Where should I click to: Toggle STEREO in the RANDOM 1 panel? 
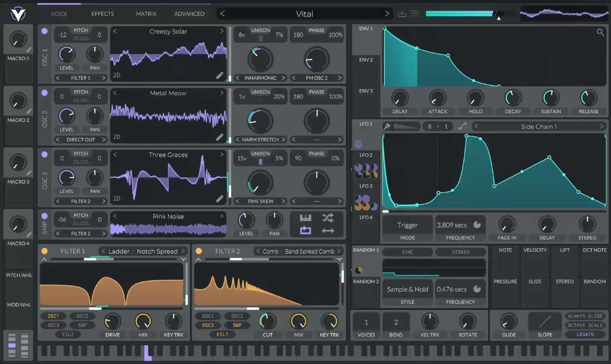pos(460,251)
